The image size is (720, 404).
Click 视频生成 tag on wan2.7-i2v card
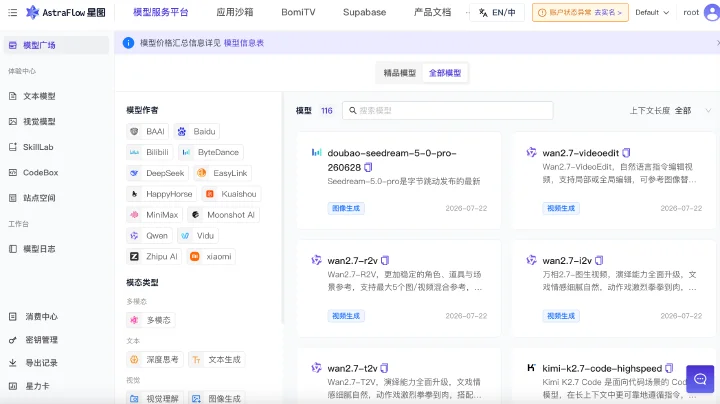[x=561, y=316]
